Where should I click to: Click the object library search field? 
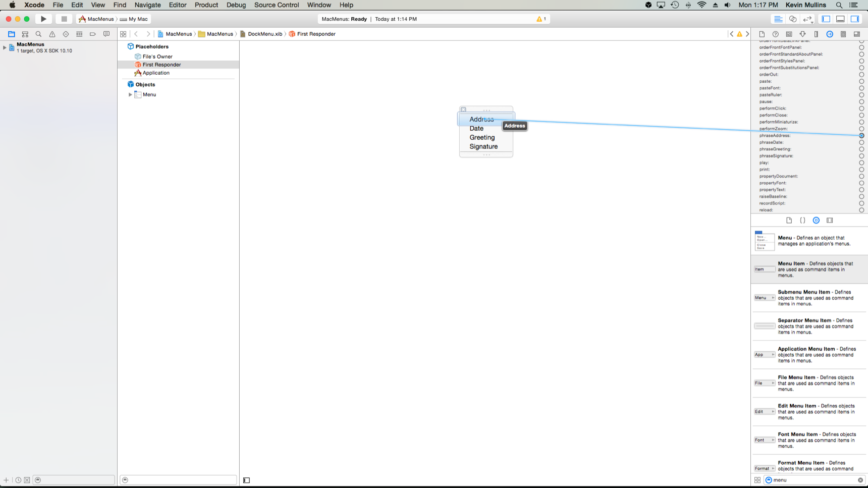tap(814, 480)
